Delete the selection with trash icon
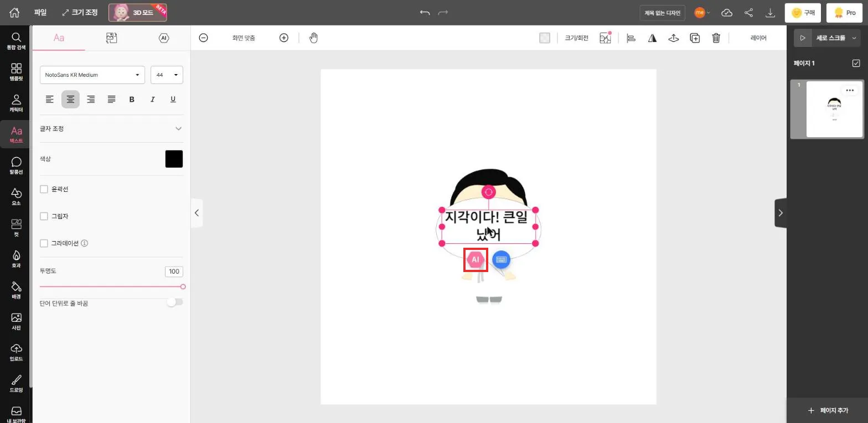 click(x=716, y=38)
